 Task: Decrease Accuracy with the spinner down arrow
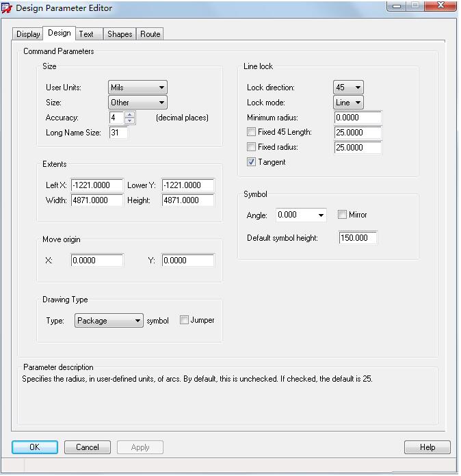130,121
